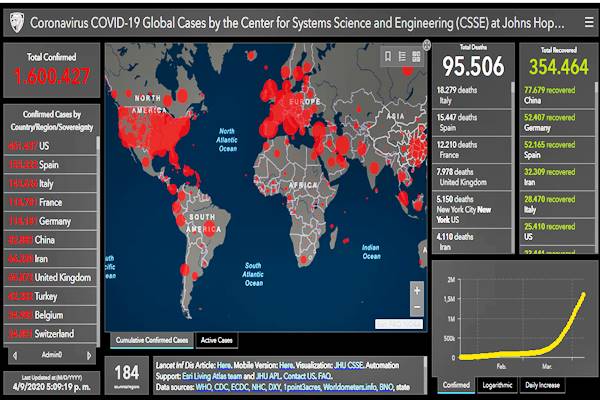Viewport: 600px width, 400px height.
Task: Select US in the confirmed cases list
Action: (50, 146)
